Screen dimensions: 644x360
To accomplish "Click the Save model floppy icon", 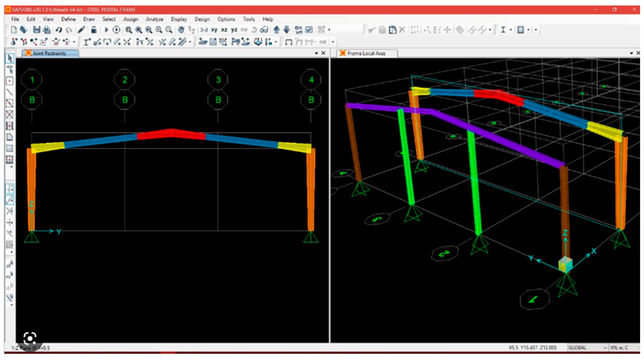I will tap(37, 30).
